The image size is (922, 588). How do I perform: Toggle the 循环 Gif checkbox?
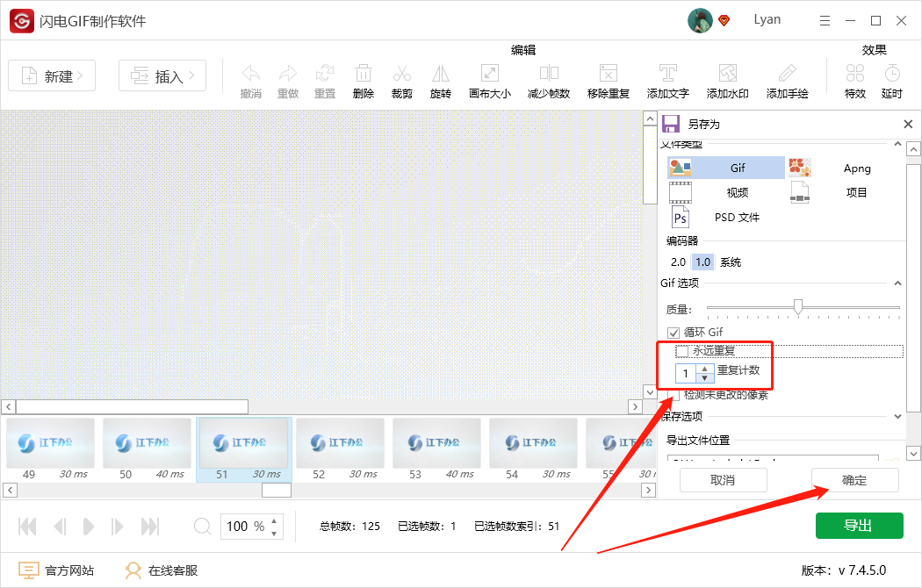click(x=673, y=333)
